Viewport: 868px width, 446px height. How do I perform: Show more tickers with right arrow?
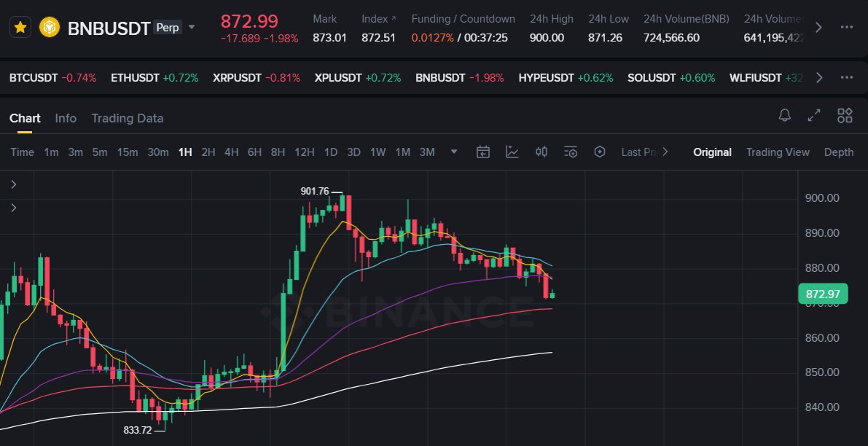[x=819, y=78]
